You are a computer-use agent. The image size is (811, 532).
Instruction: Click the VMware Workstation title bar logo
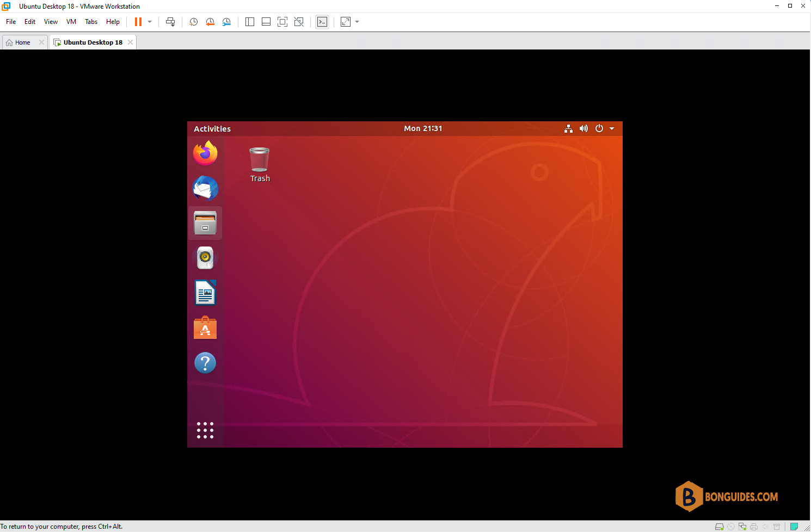click(6, 6)
